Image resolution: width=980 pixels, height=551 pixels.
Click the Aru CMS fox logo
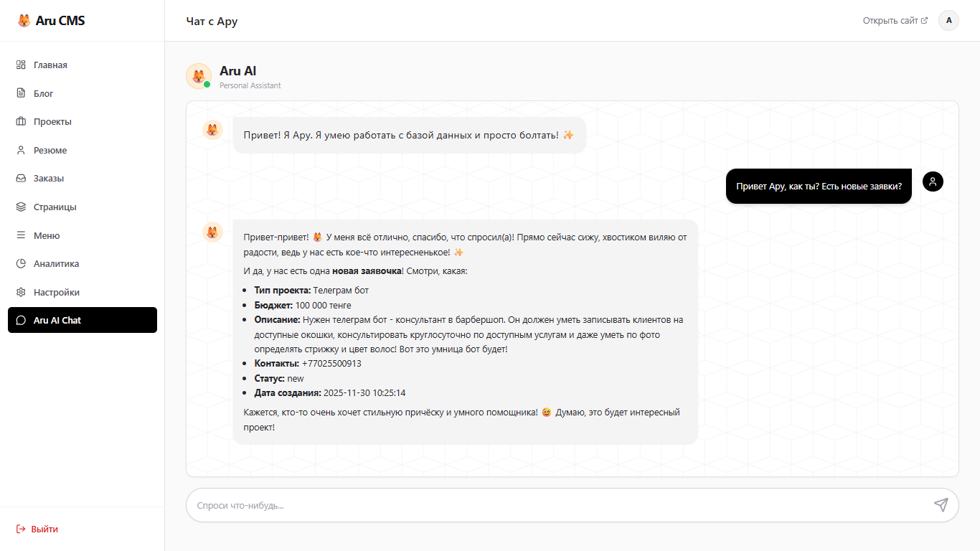pyautogui.click(x=24, y=21)
